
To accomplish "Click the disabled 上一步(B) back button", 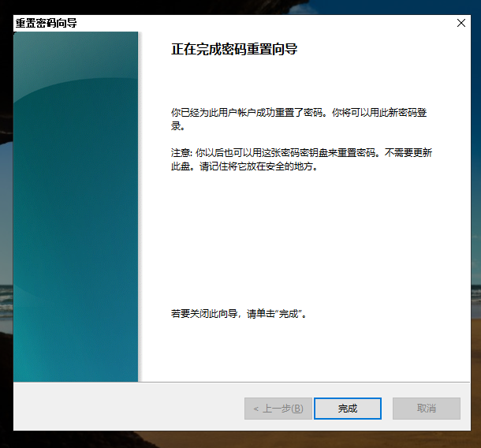I will click(x=278, y=409).
